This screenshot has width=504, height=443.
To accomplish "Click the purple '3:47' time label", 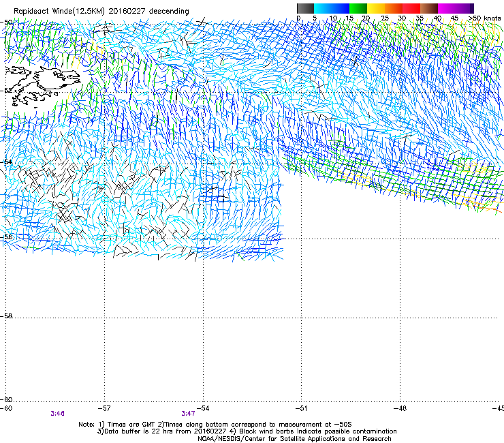I will click(x=189, y=414).
